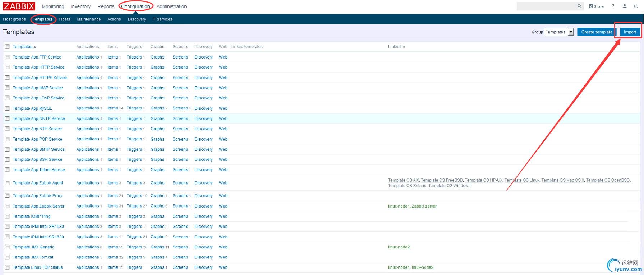
Task: View Graphs 5 of Zabbix Server
Action: (x=157, y=206)
